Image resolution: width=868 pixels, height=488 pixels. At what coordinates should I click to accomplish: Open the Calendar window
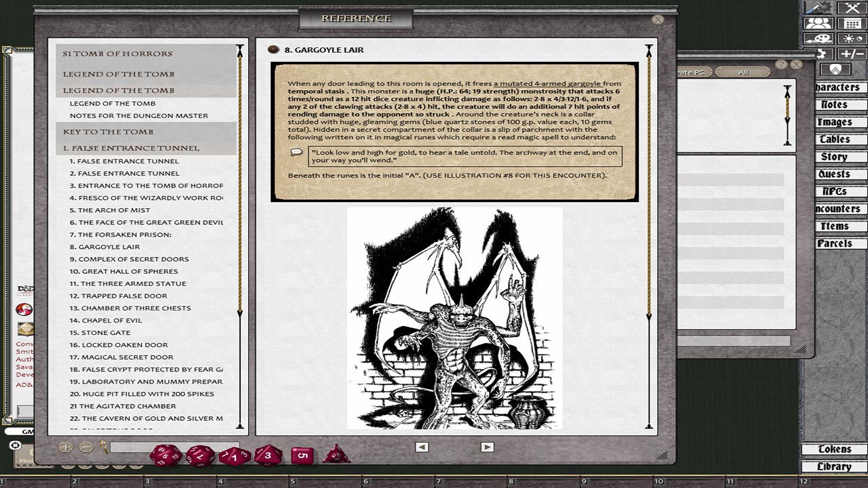coord(852,22)
